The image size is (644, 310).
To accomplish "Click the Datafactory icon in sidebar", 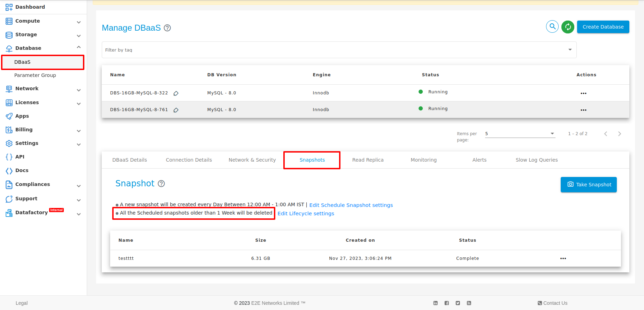I will pyautogui.click(x=9, y=213).
